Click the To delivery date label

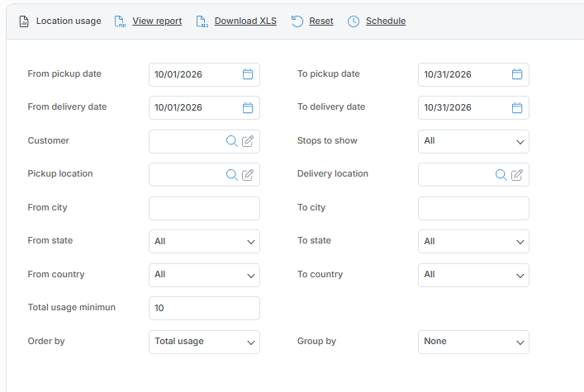click(x=331, y=106)
